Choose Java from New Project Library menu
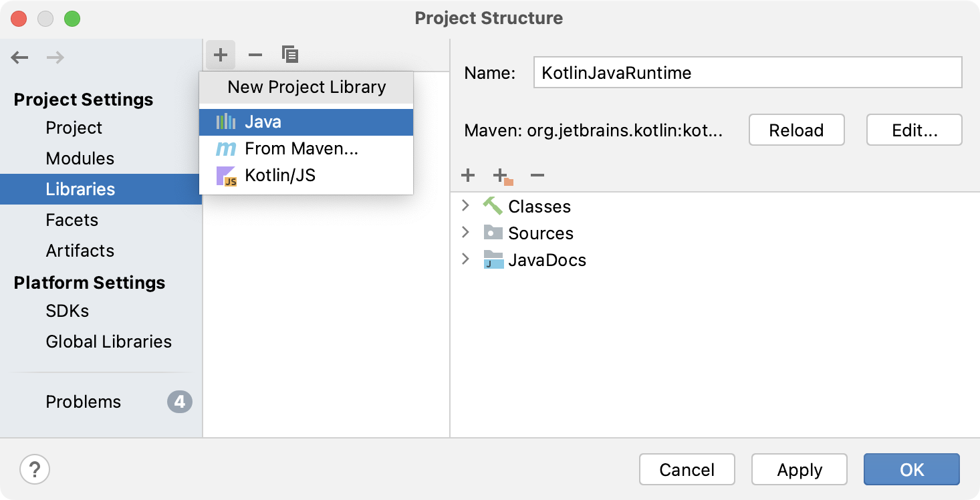 click(x=306, y=122)
